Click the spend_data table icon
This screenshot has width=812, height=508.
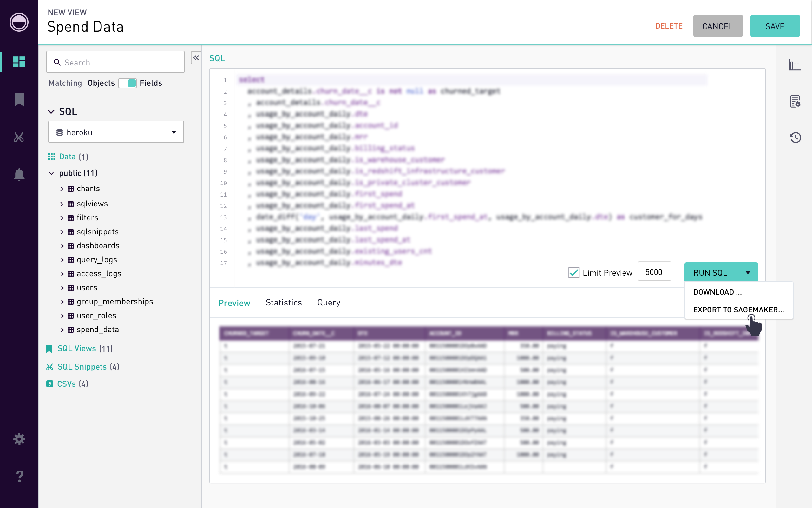coord(71,330)
